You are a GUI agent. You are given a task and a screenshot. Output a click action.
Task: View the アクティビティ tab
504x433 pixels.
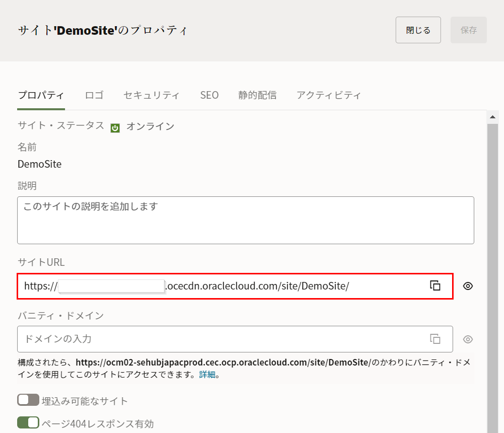[329, 95]
